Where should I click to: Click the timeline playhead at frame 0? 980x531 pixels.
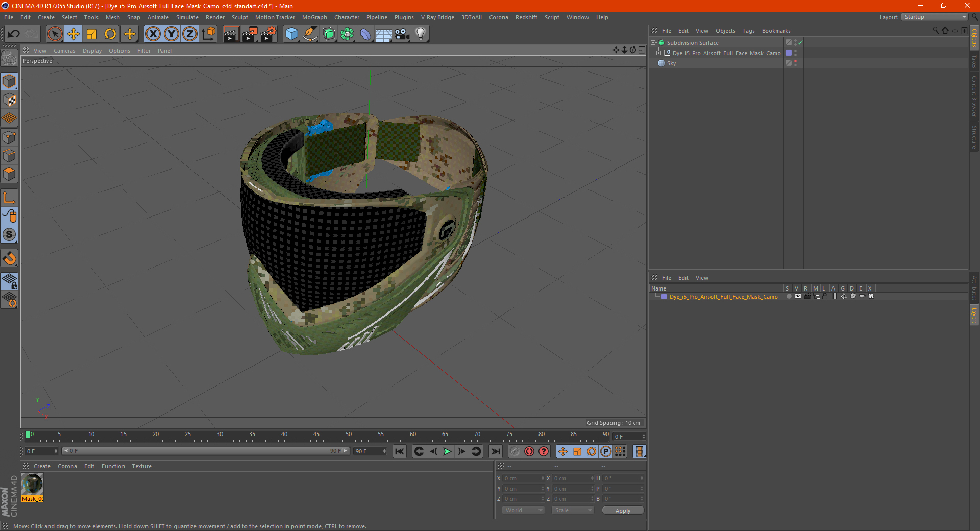click(x=28, y=435)
